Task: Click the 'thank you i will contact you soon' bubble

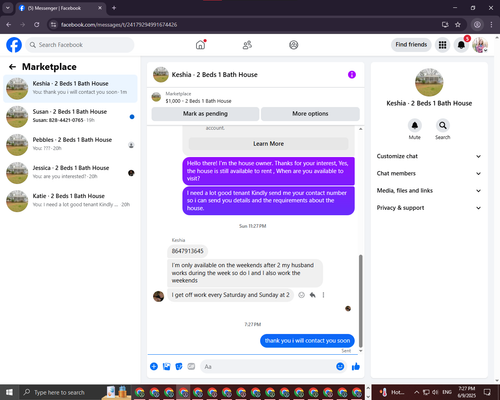Action: coord(307,341)
